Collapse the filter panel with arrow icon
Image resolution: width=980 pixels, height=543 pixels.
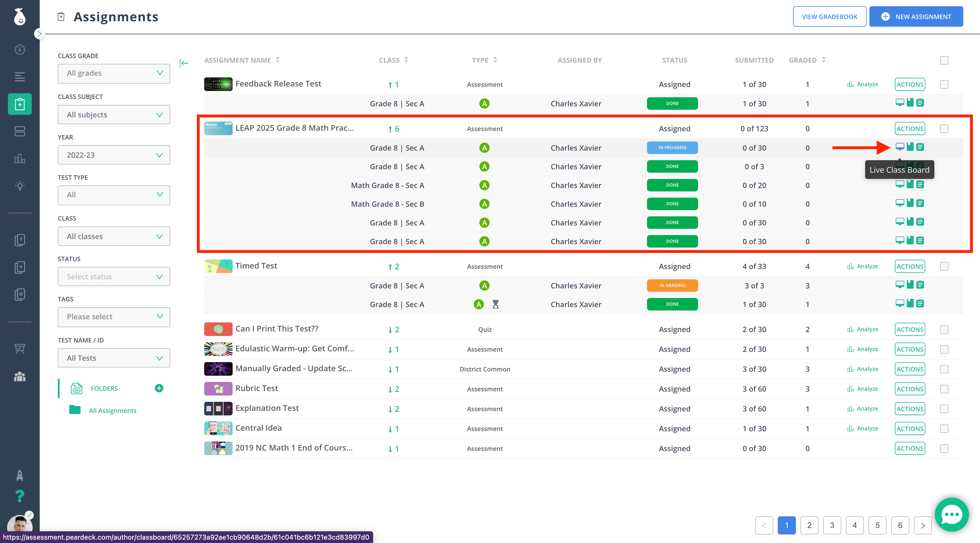point(184,63)
